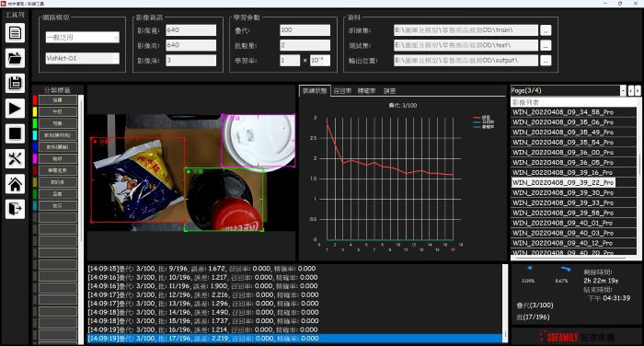
Task: Open the VisNet-D1 model dropdown
Action: coord(83,58)
